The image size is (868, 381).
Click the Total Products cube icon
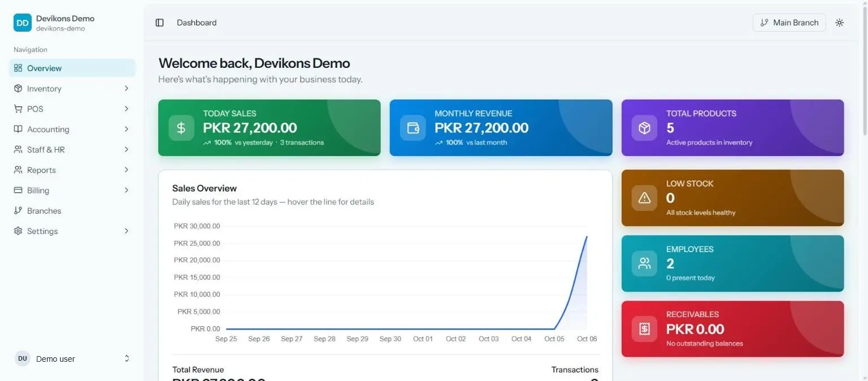pyautogui.click(x=645, y=128)
